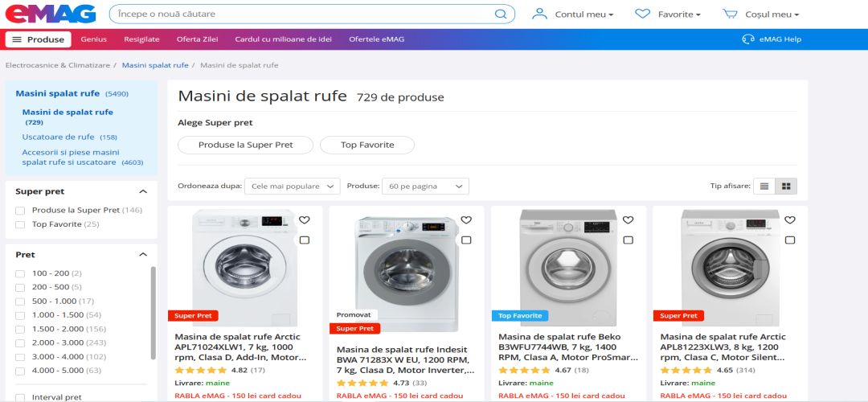This screenshot has height=402, width=868.
Task: Open the Uscatoare de rufe category link
Action: (58, 137)
